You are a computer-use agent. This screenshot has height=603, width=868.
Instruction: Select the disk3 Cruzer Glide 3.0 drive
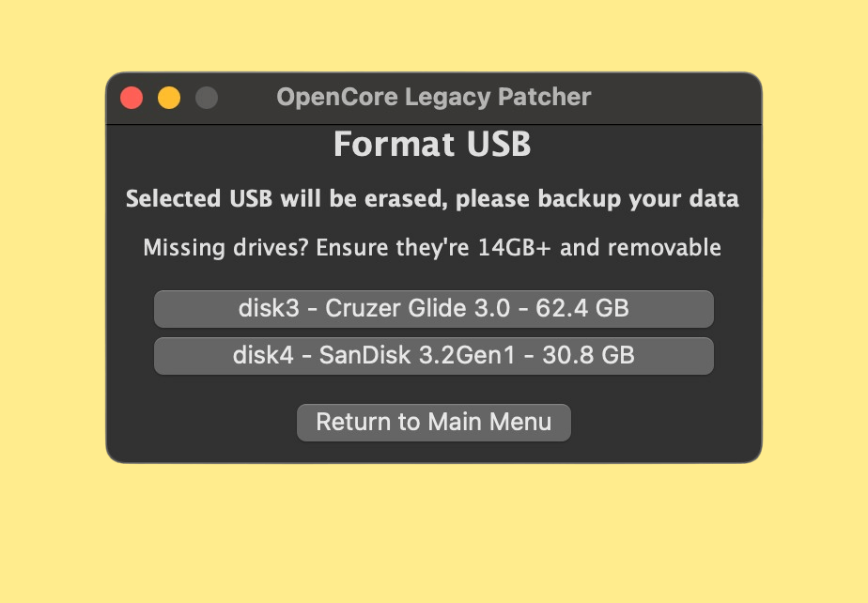coord(433,309)
